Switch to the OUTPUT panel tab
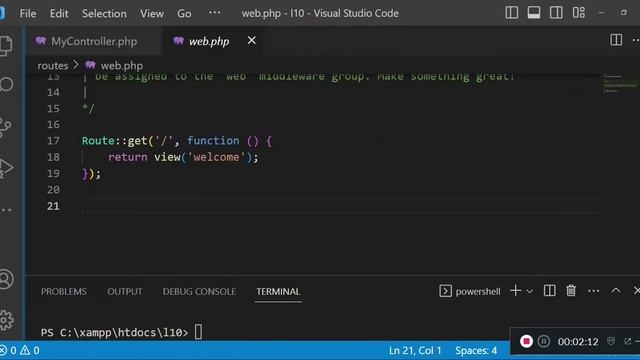This screenshot has width=640, height=360. [125, 291]
